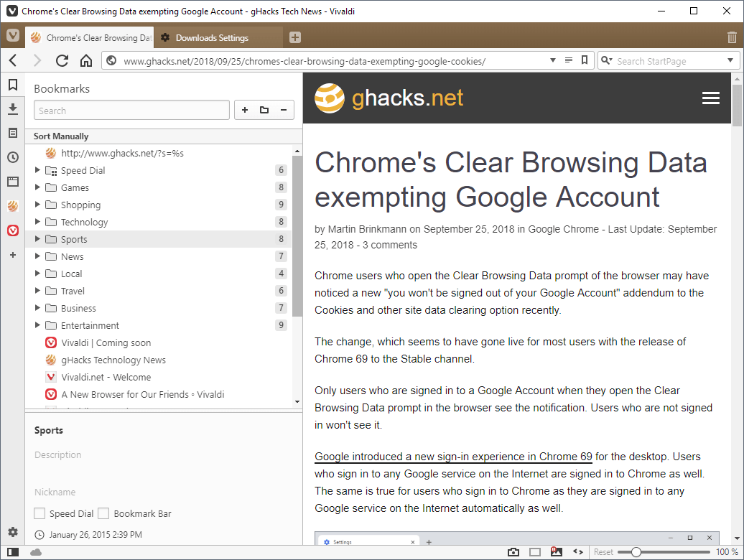Click the bookmark Description field
The height and width of the screenshot is (560, 744).
pyautogui.click(x=163, y=454)
